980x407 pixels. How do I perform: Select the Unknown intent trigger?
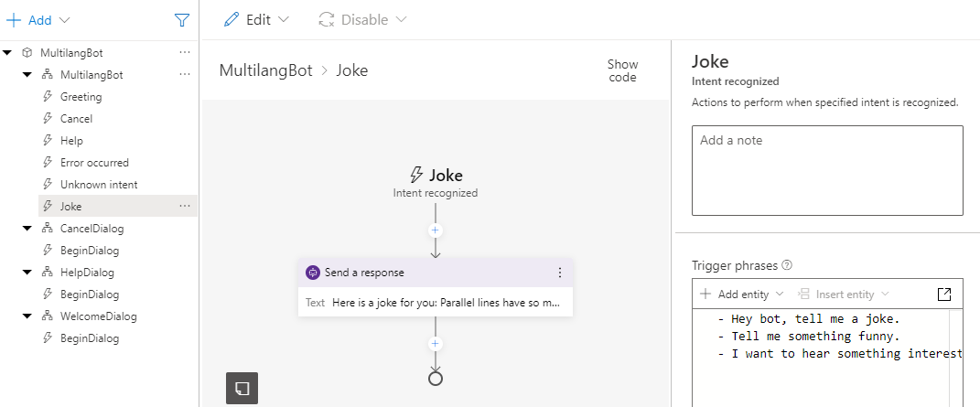99,185
